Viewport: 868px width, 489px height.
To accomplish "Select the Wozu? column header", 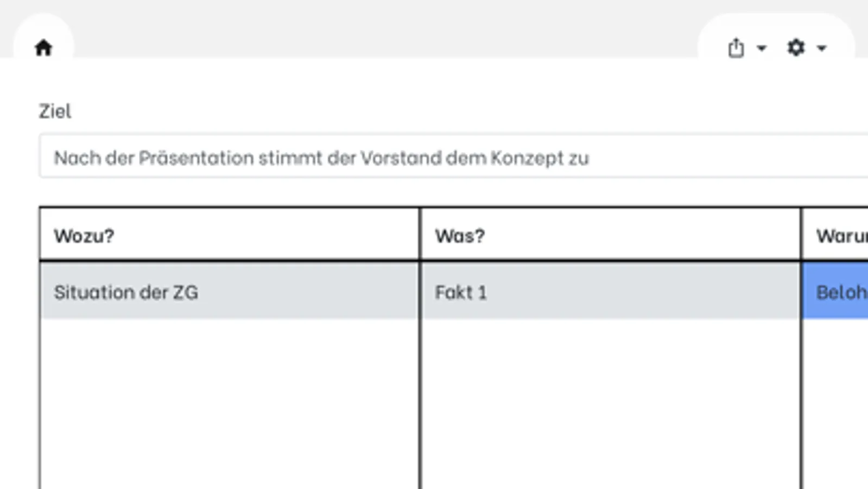I will click(84, 236).
